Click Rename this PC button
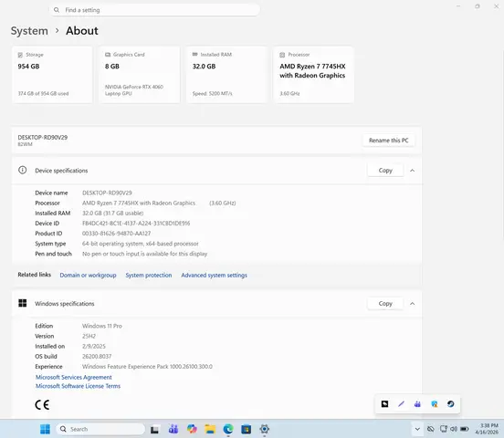The height and width of the screenshot is (438, 504). (388, 141)
